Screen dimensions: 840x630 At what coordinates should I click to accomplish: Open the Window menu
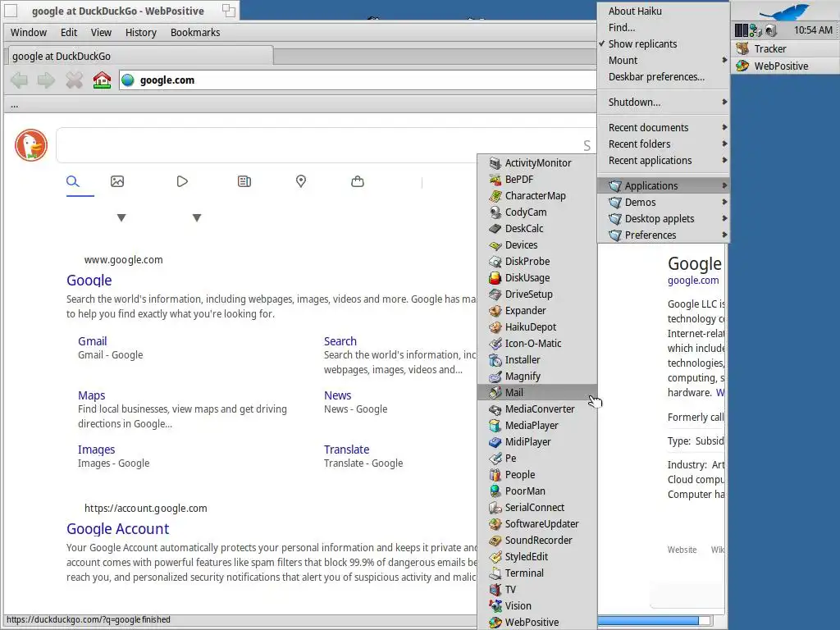click(x=29, y=33)
